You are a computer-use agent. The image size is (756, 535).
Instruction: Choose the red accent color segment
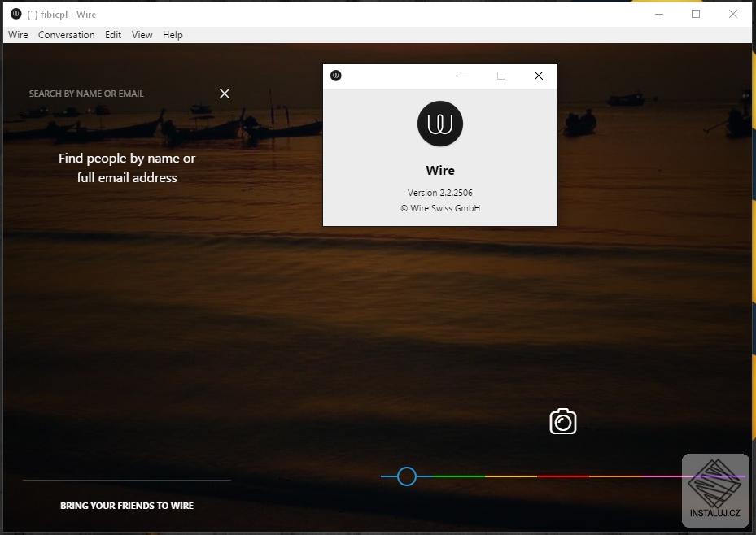tap(563, 476)
